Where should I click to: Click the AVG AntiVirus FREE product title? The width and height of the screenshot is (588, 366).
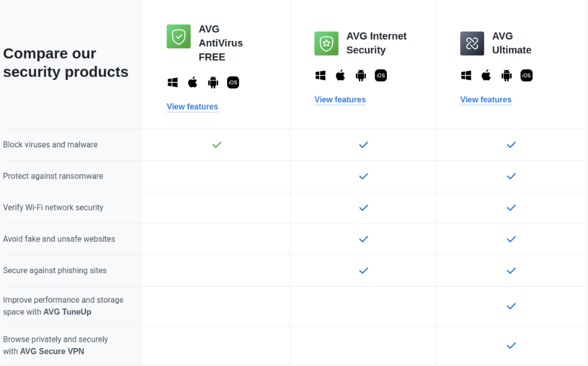click(220, 43)
